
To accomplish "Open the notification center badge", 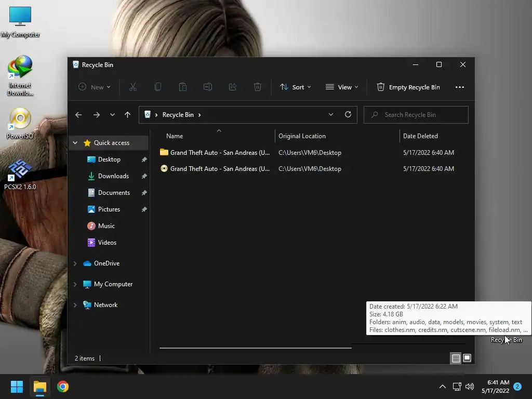I will point(517,387).
